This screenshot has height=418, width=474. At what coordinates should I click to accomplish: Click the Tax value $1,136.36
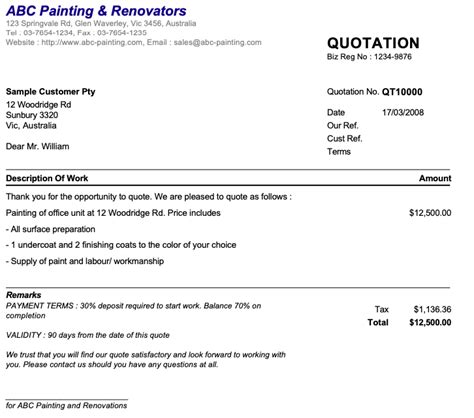pyautogui.click(x=432, y=309)
